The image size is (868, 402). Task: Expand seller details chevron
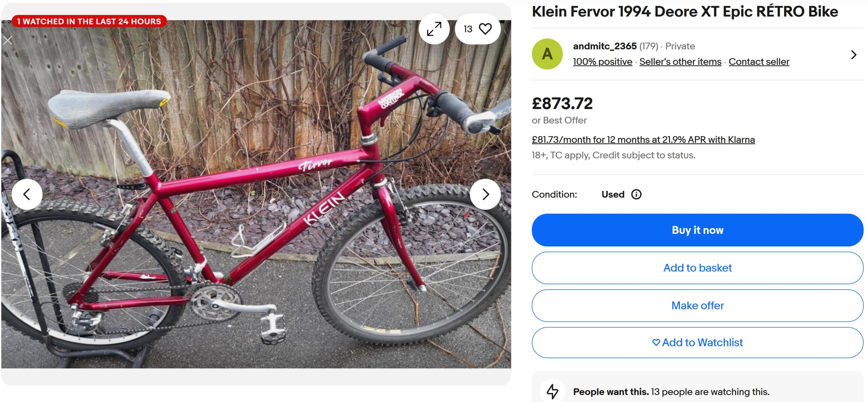(x=854, y=55)
